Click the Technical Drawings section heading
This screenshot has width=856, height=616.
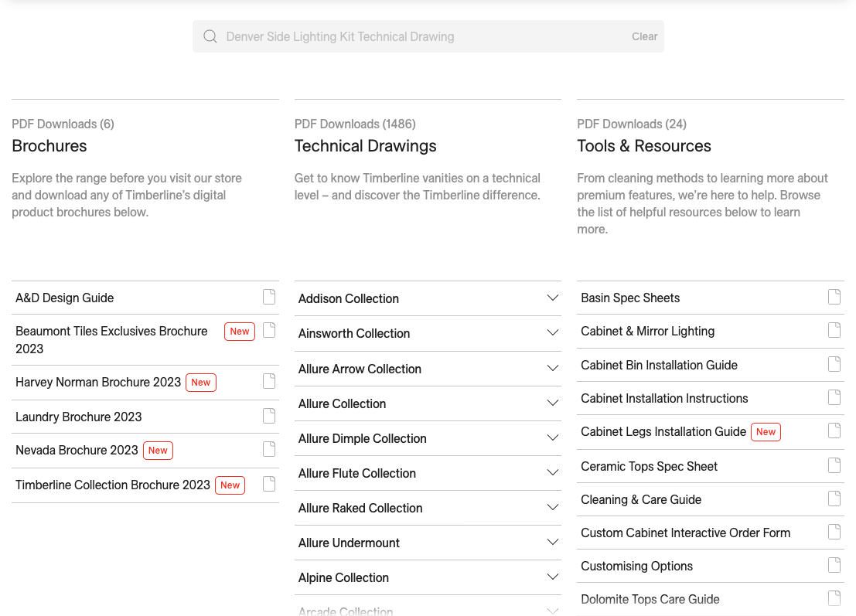coord(365,145)
